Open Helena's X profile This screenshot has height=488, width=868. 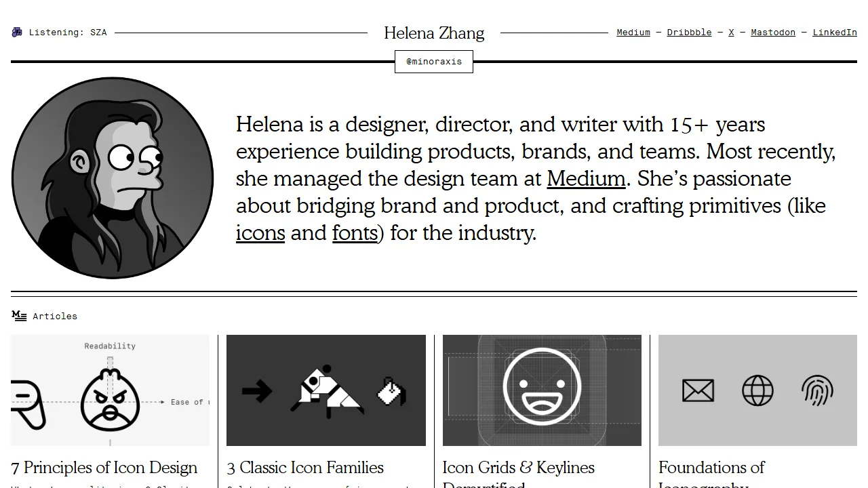coord(731,32)
